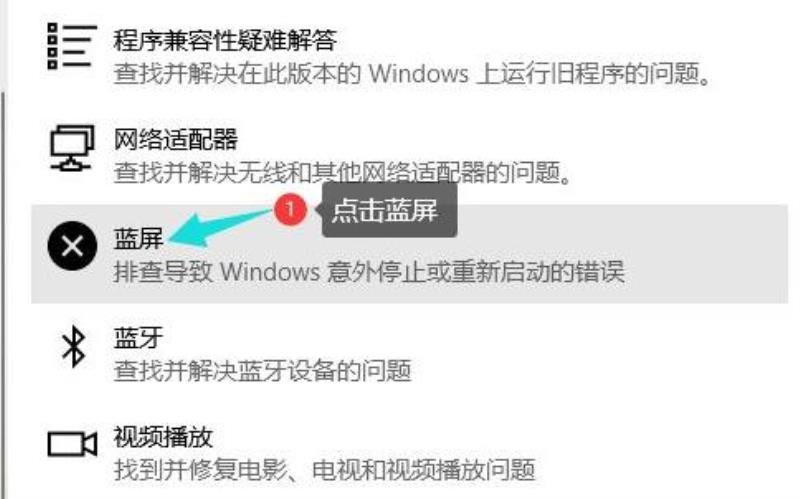
Task: Click description 查找并解决蓝牙设备的问题
Action: pyautogui.click(x=262, y=370)
